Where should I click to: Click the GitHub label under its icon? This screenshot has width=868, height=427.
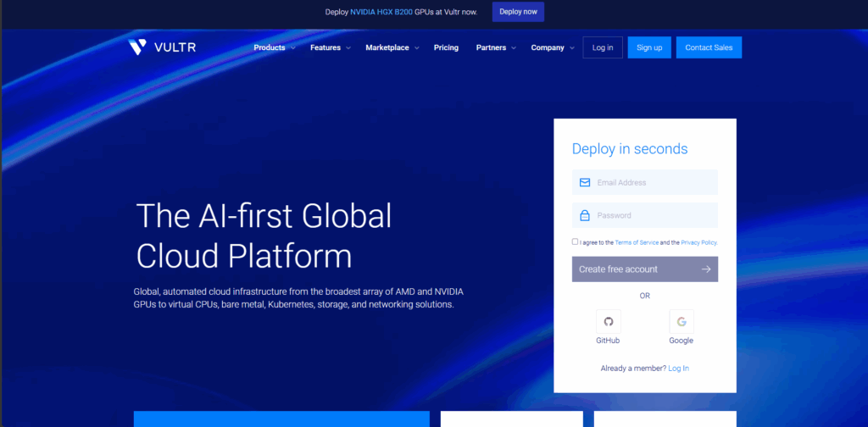[608, 341]
